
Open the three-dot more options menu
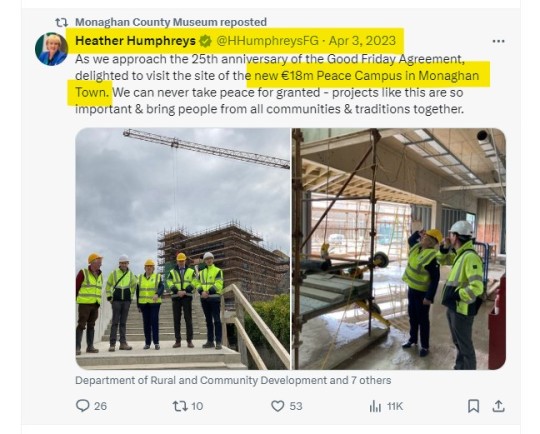(498, 41)
